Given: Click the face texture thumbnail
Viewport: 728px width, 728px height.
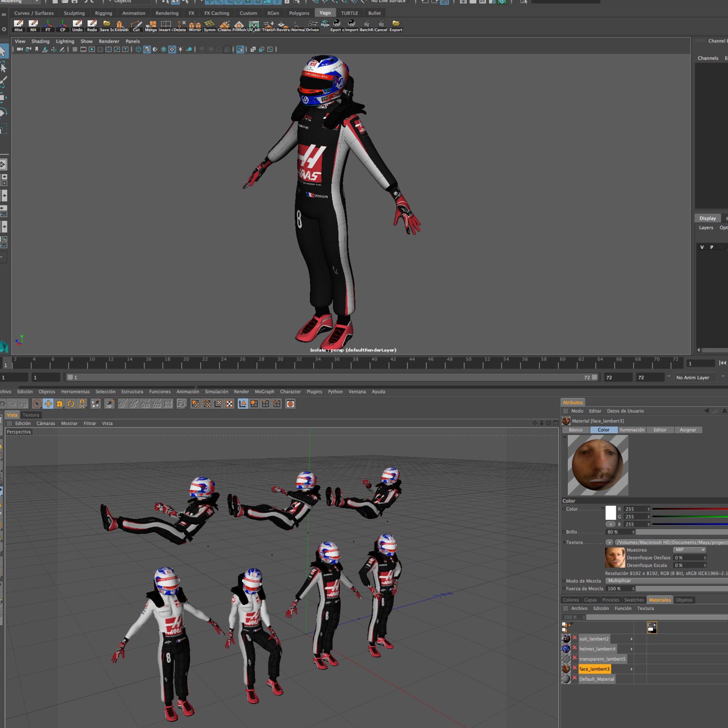Looking at the screenshot, I should [615, 557].
